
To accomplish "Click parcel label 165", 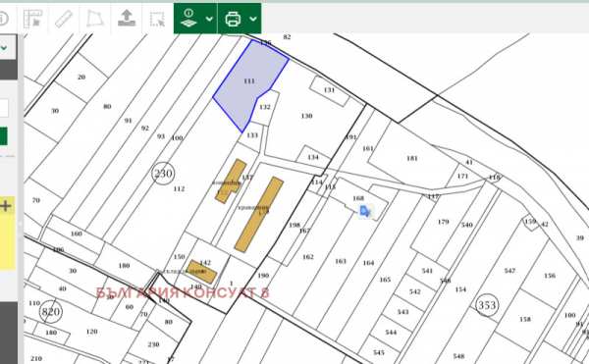I will tap(385, 280).
